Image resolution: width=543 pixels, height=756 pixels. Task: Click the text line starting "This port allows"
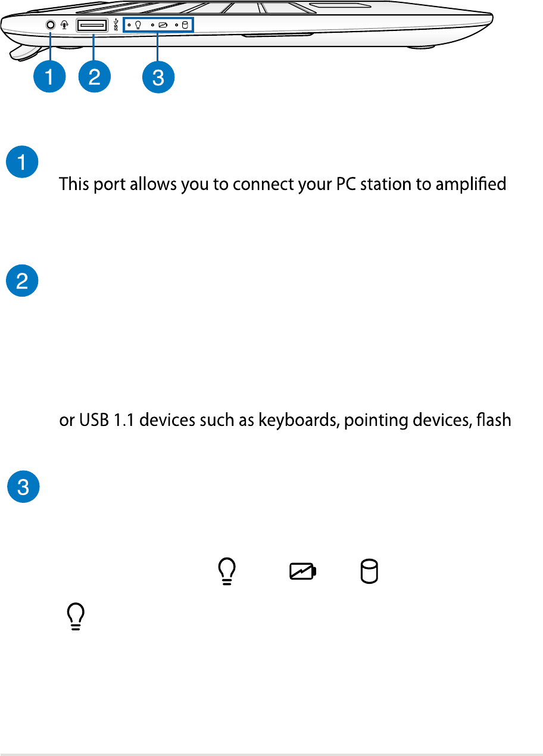click(x=282, y=184)
